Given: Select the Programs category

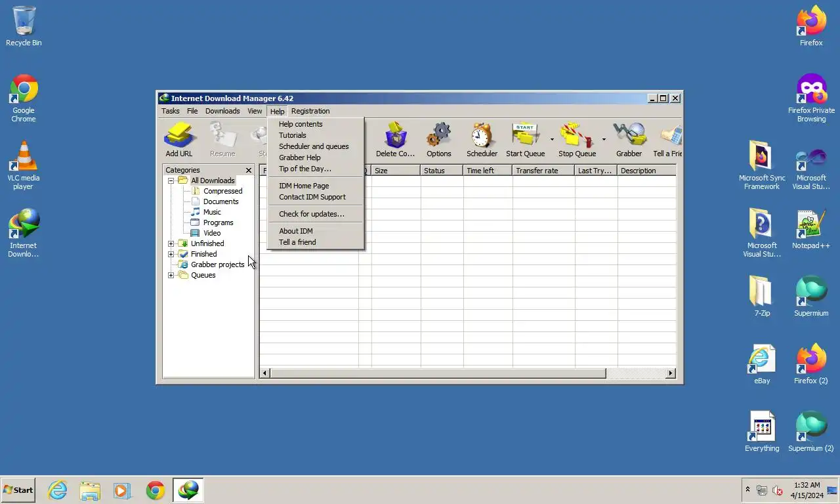Looking at the screenshot, I should coord(212,222).
